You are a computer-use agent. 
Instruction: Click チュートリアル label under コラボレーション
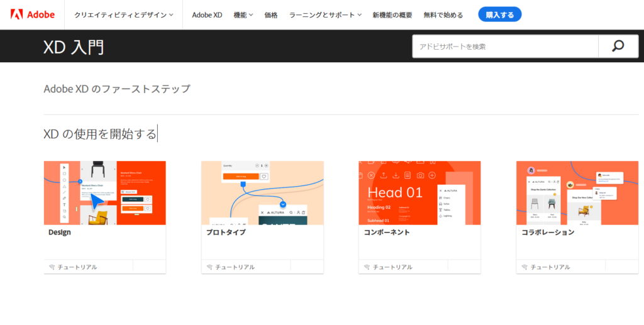pyautogui.click(x=550, y=267)
